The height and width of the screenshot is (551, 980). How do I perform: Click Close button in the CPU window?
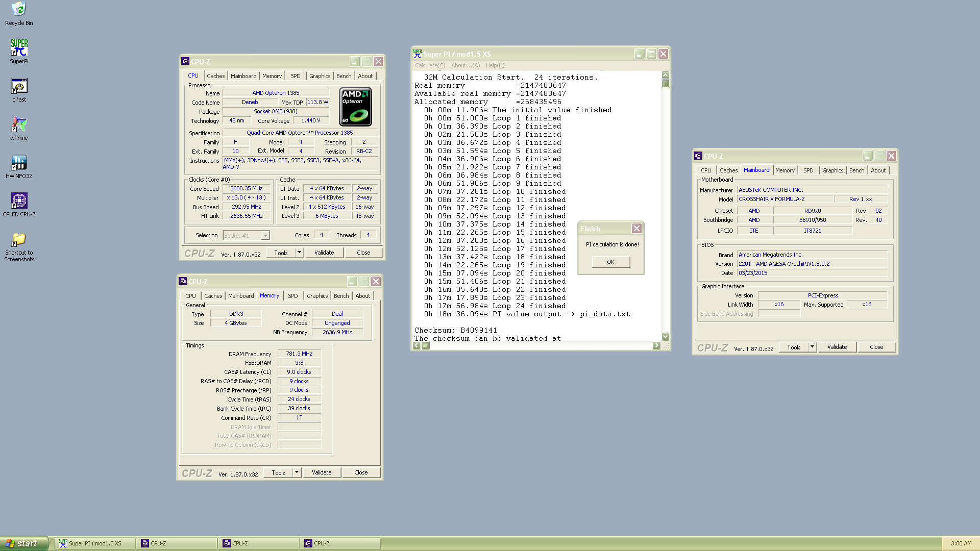[x=363, y=253]
